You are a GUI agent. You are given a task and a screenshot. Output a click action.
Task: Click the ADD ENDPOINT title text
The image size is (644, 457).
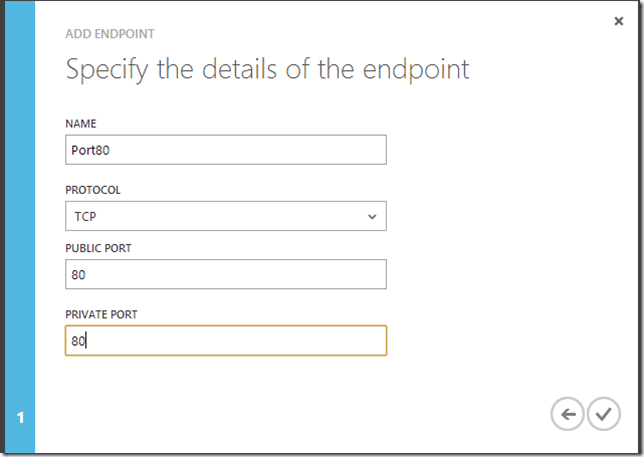(110, 34)
